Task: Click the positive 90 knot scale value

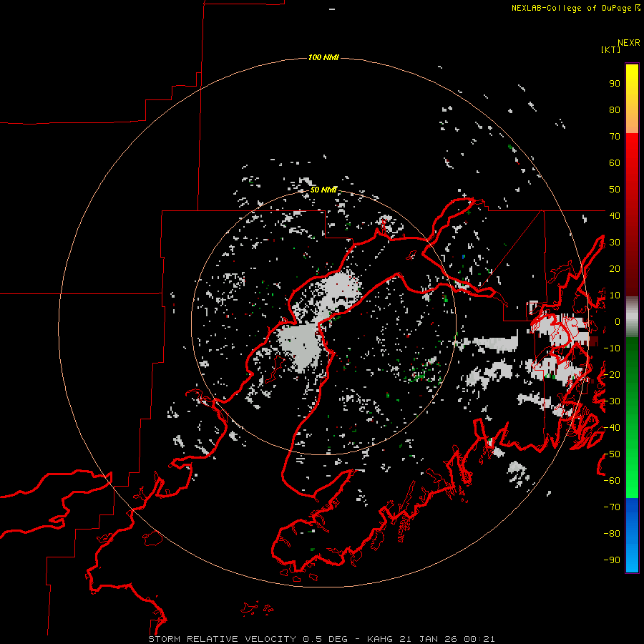Action: 615,84
